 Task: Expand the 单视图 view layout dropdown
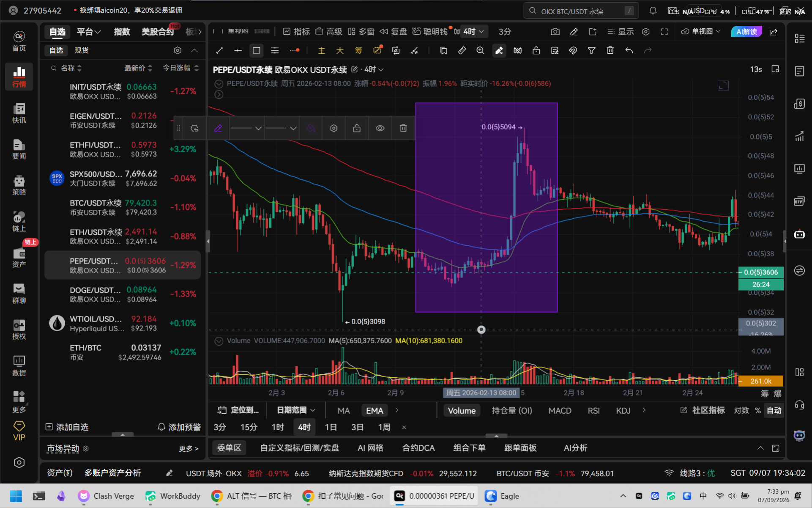click(700, 32)
